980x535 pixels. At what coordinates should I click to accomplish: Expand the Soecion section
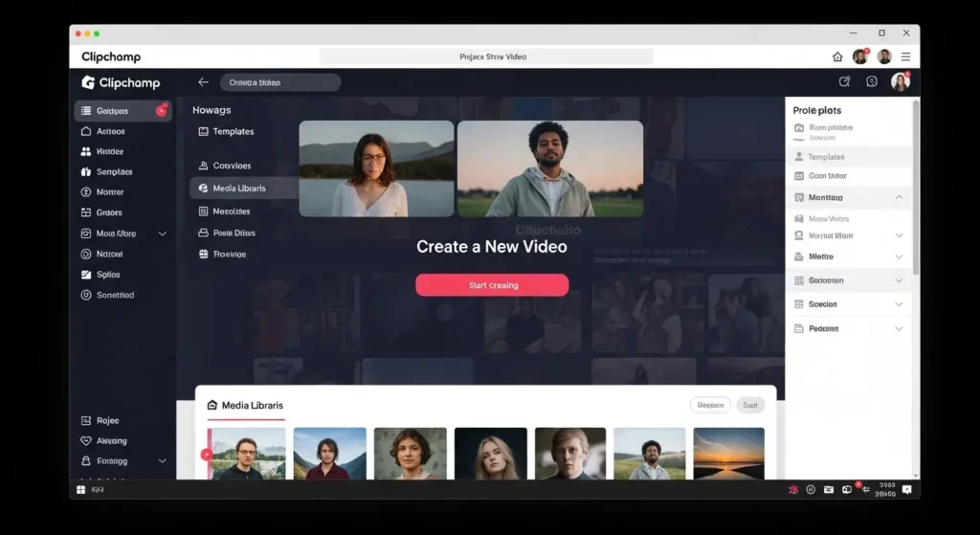[899, 304]
